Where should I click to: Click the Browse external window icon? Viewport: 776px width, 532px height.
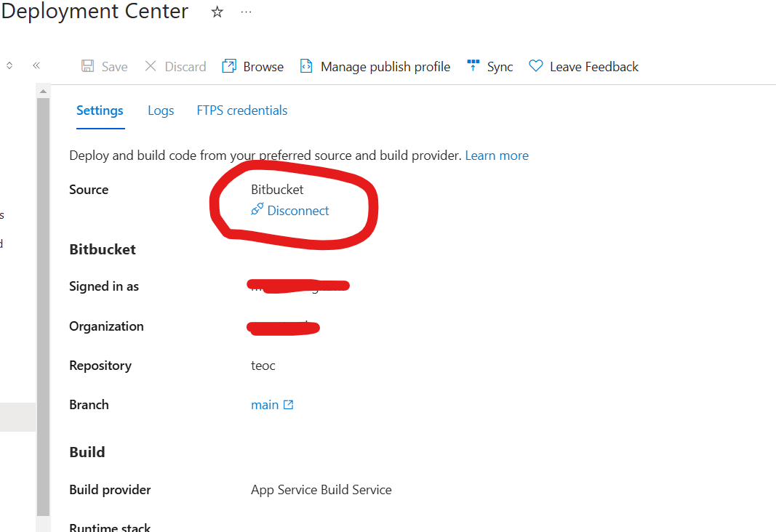229,65
